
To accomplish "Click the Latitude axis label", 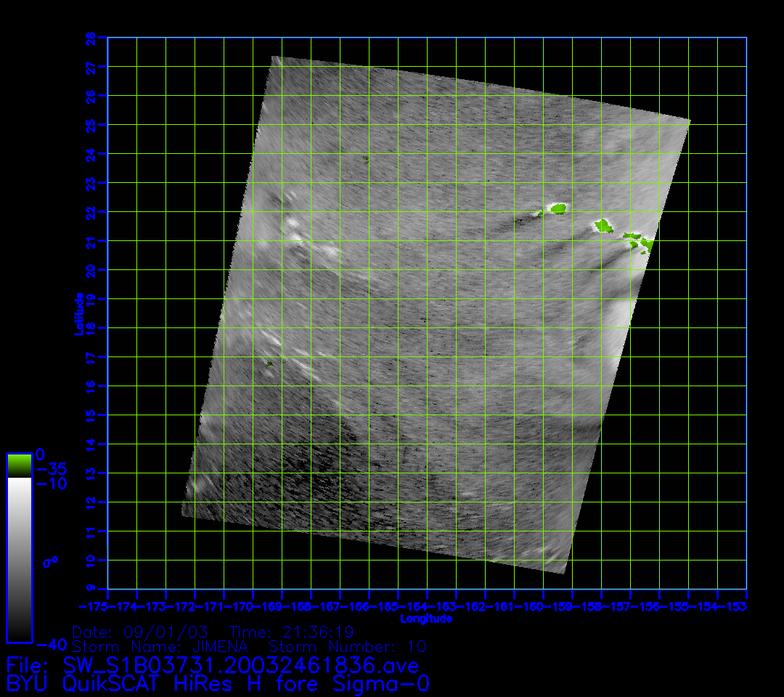I will pos(78,313).
